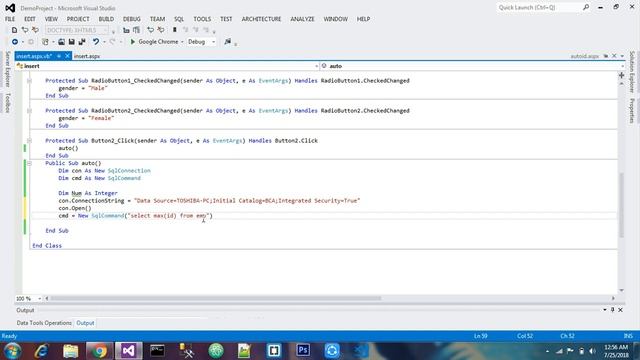Open the TEST menu

click(226, 19)
